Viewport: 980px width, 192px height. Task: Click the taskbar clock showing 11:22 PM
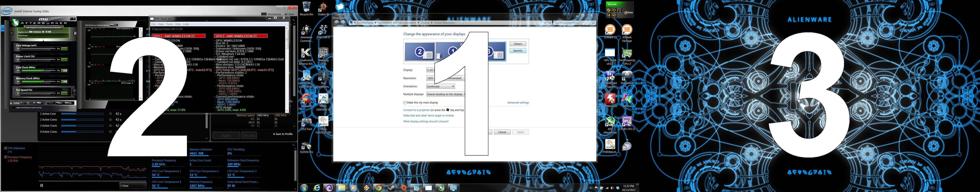tap(628, 188)
